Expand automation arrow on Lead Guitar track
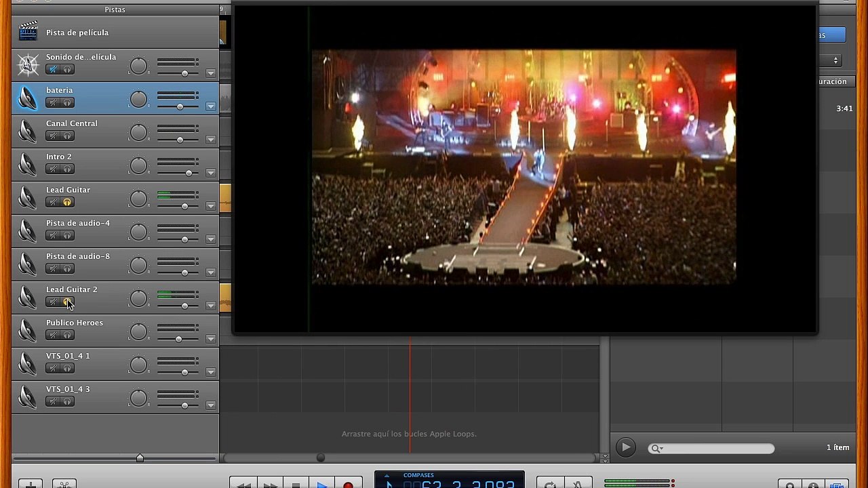Screen dimensions: 868x488 tap(211, 206)
